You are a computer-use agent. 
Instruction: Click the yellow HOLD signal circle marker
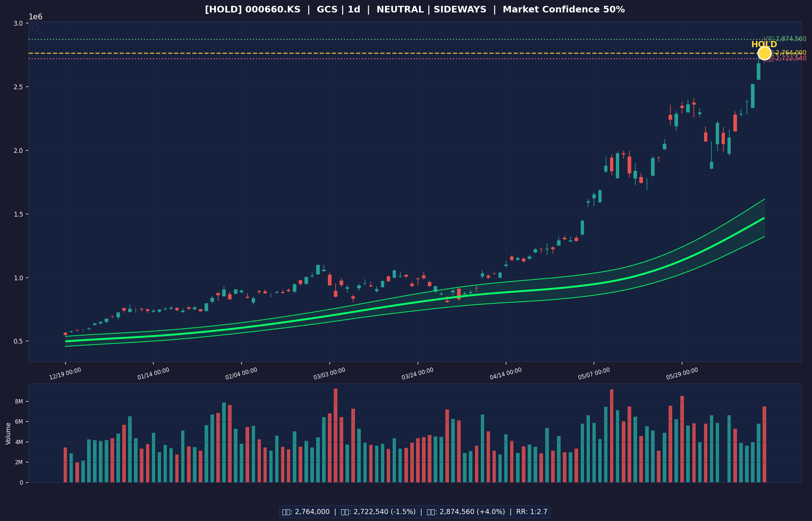pyautogui.click(x=764, y=53)
